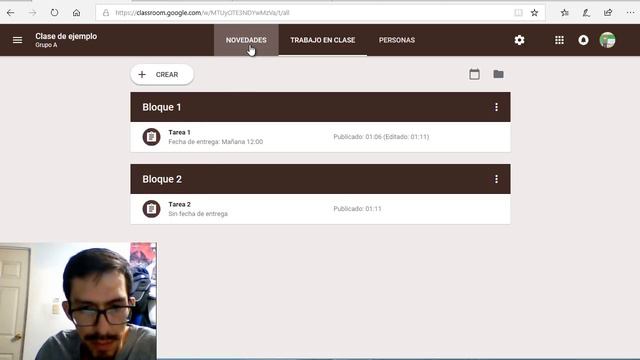
Task: Click the browser address bar URL
Action: [202, 13]
